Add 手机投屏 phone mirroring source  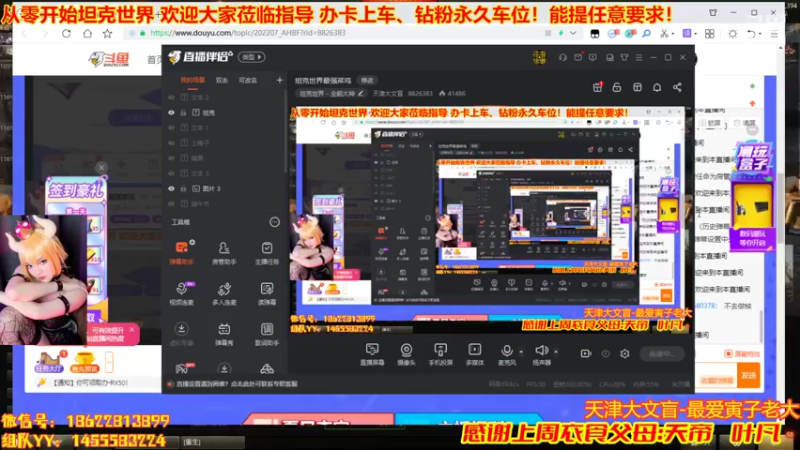440,354
